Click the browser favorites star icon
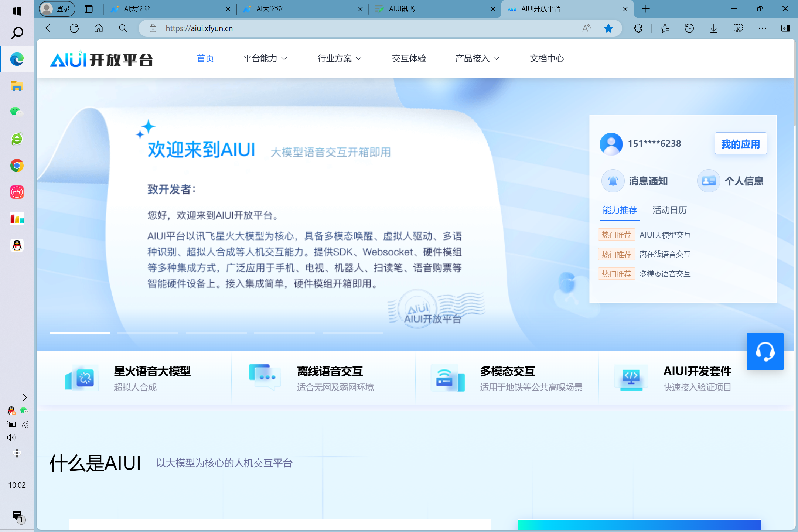The width and height of the screenshot is (798, 532). pos(608,28)
